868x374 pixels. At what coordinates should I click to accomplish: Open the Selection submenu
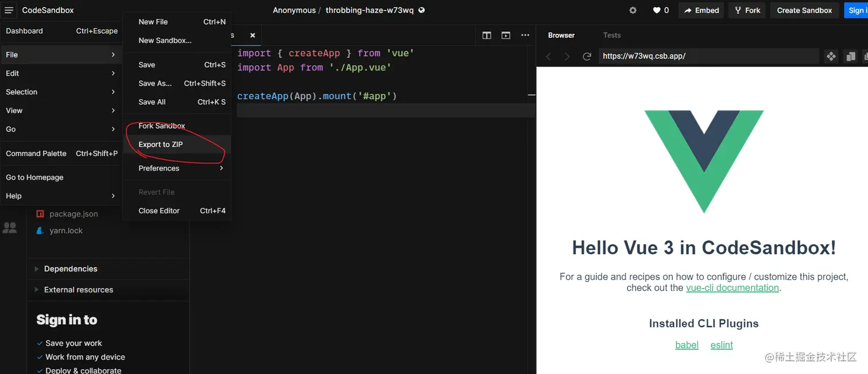[61, 92]
